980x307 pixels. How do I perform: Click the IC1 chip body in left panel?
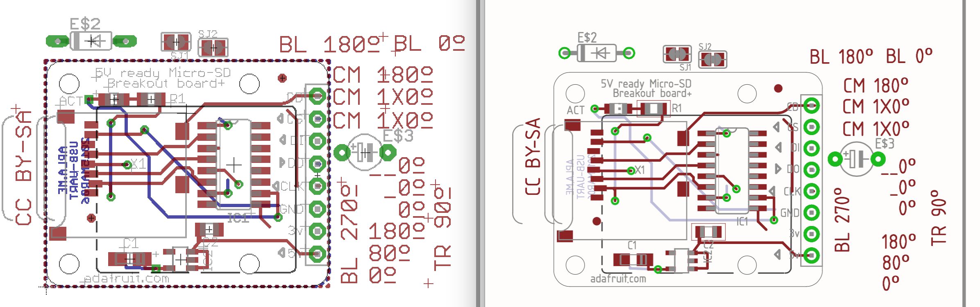[x=234, y=164]
